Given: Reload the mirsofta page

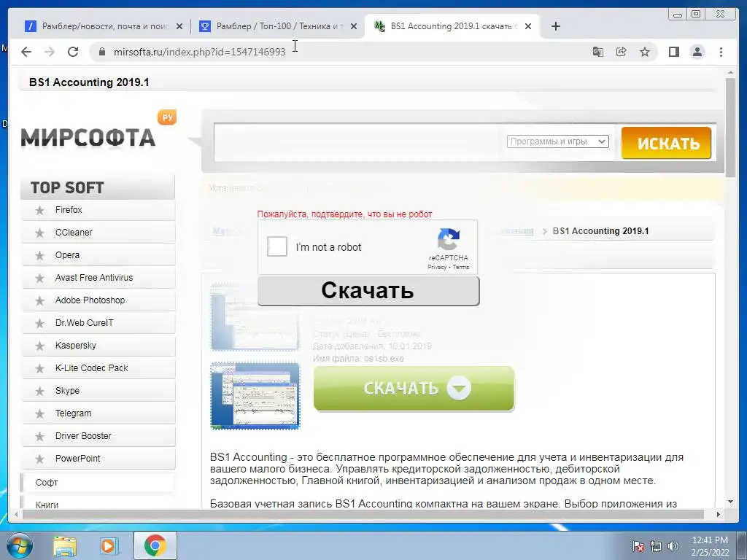Looking at the screenshot, I should coord(73,52).
